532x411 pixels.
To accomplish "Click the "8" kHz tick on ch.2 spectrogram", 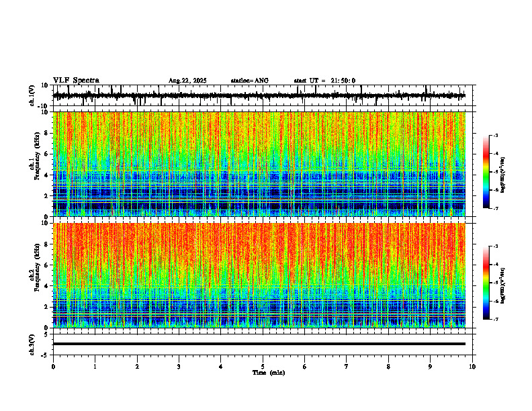I will (47, 244).
